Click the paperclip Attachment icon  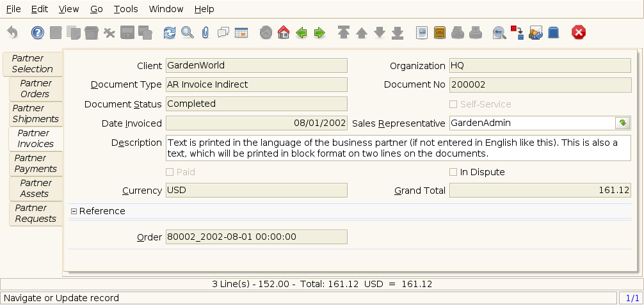pyautogui.click(x=205, y=33)
